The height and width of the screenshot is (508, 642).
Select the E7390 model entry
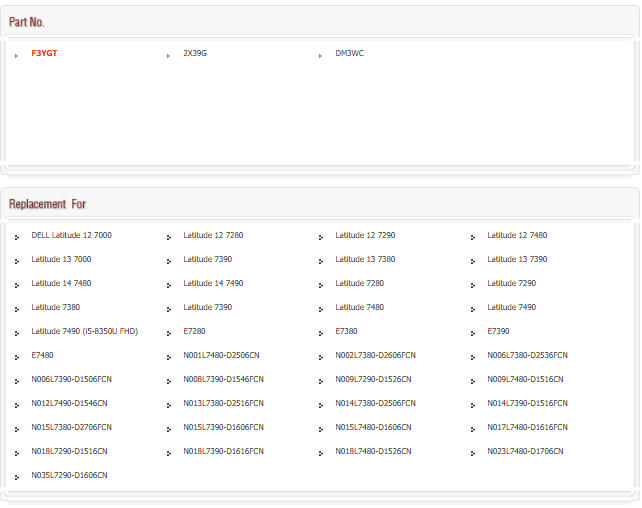498,332
